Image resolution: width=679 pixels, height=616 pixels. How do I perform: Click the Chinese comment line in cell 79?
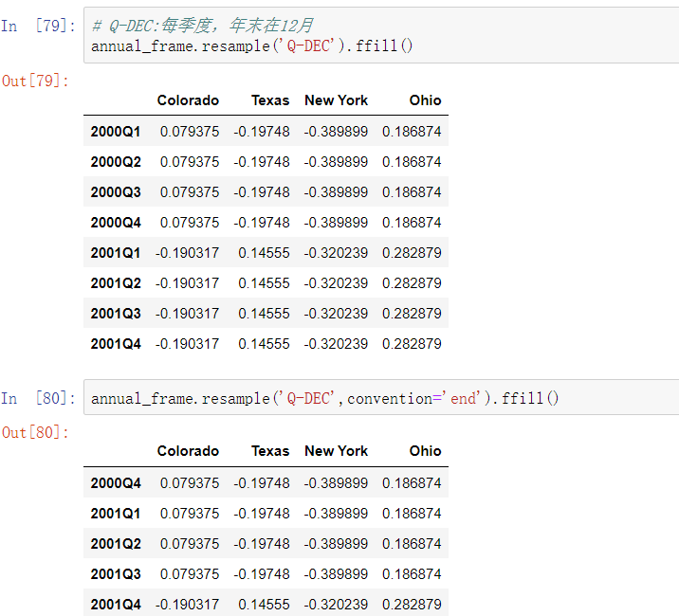(202, 26)
